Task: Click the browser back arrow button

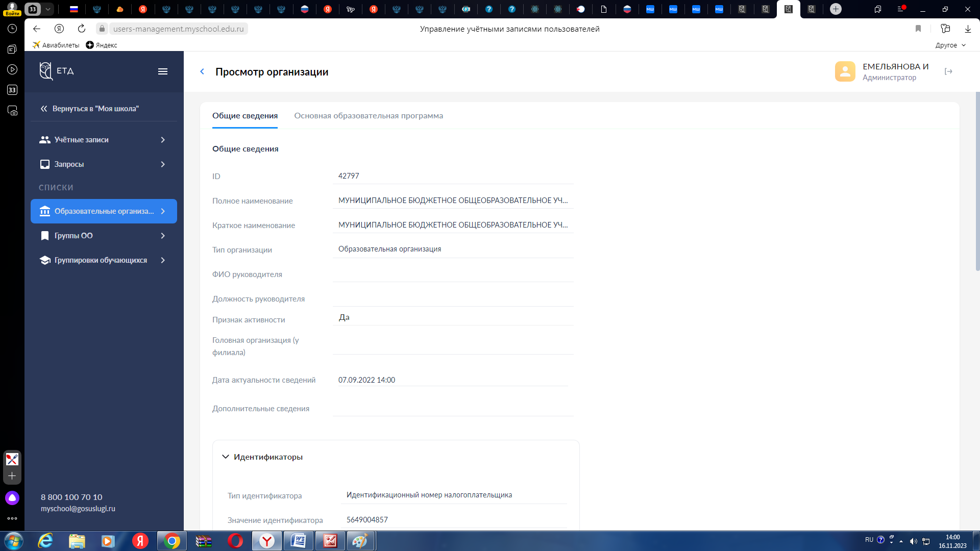Action: [x=37, y=29]
